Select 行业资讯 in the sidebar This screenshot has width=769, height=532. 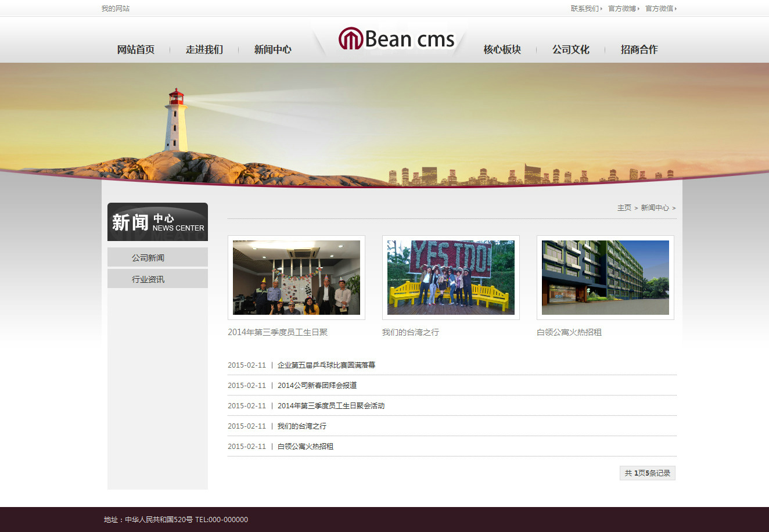(148, 279)
